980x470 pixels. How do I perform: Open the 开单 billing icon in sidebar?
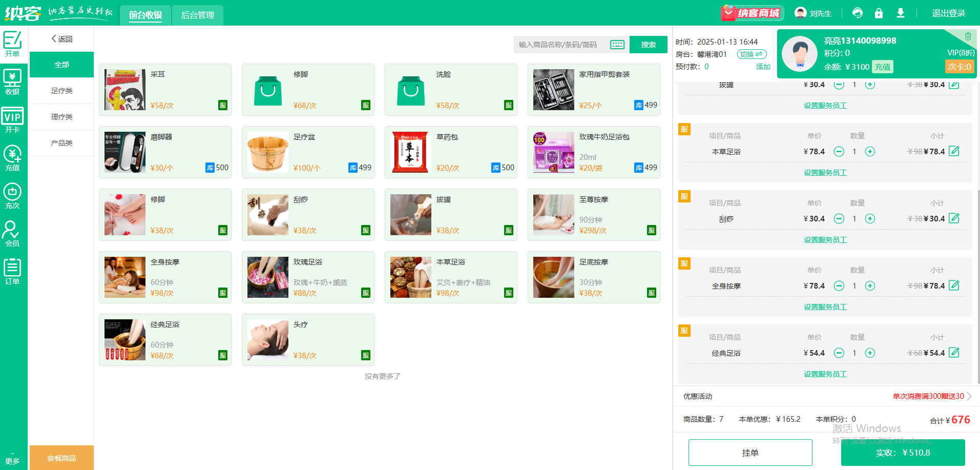12,44
